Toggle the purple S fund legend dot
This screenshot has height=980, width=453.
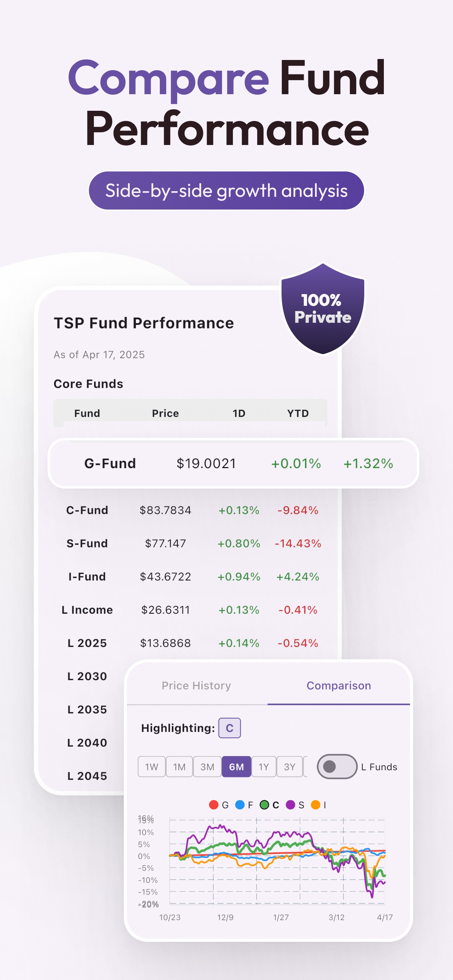point(290,805)
